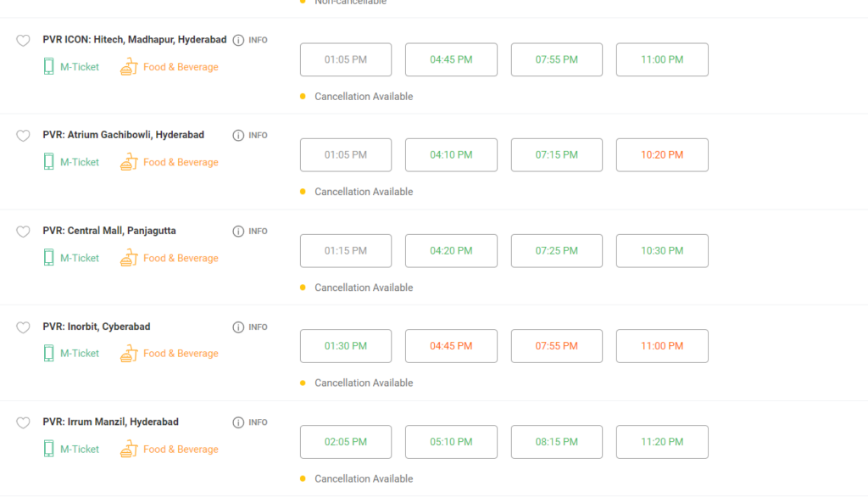Click Food & Beverage burger icon for Irrum Manzil
Viewport: 868px width, 503px height.
[129, 449]
